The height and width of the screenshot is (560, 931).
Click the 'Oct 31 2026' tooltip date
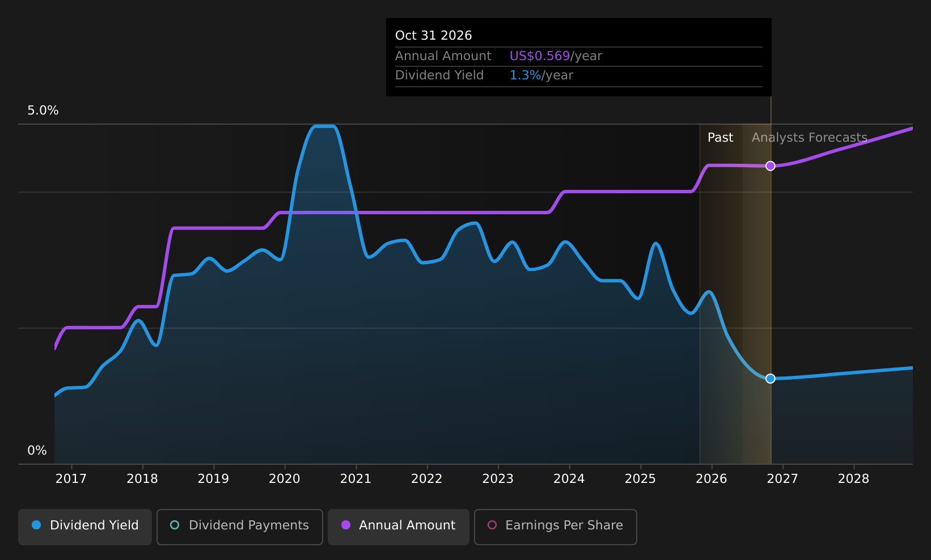[x=434, y=36]
